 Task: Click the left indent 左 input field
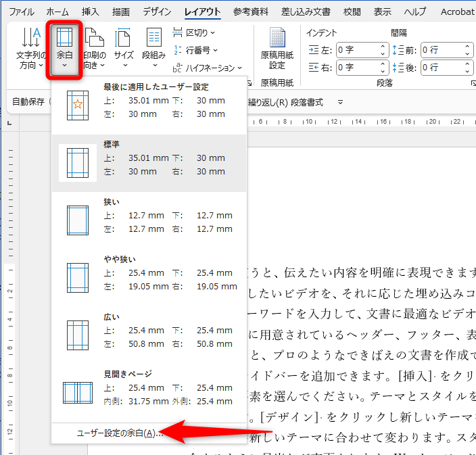coord(357,50)
